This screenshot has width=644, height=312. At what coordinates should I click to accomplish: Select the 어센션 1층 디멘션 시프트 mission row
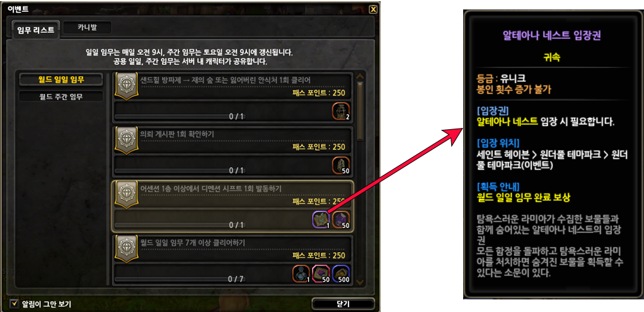[x=233, y=206]
